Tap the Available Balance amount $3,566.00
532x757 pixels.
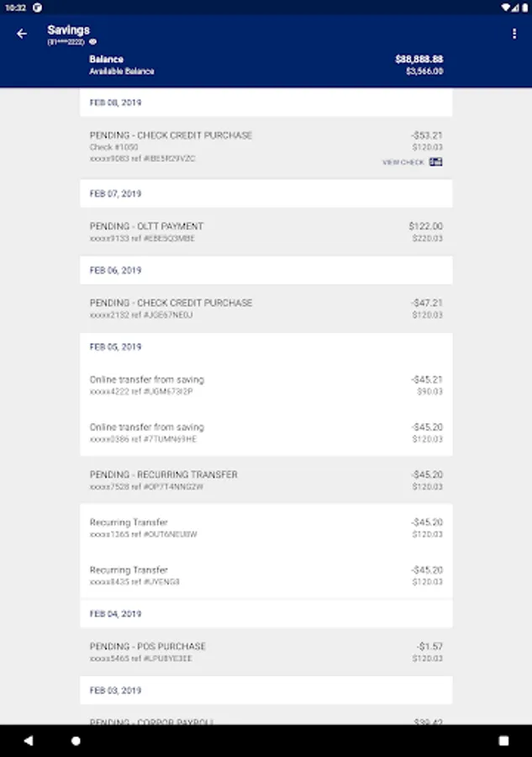(x=424, y=71)
